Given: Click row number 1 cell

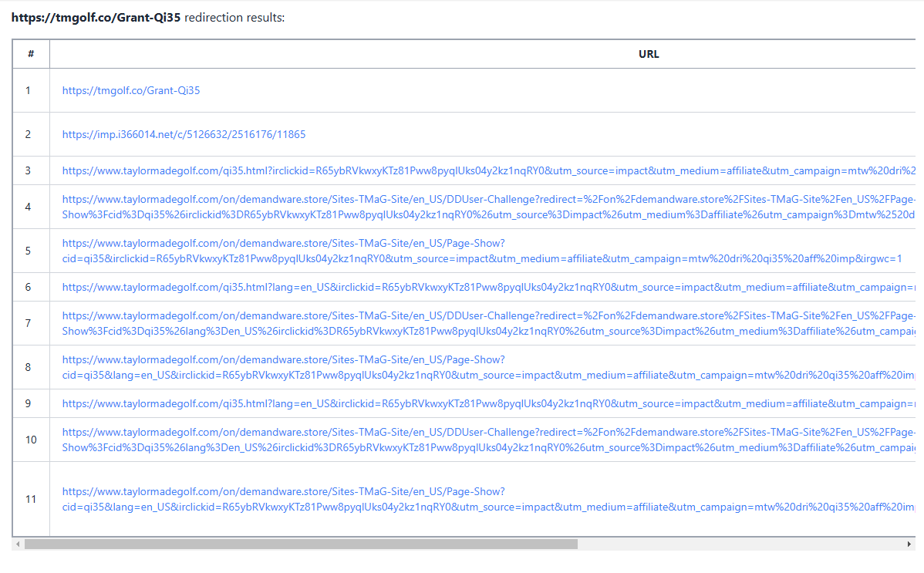Looking at the screenshot, I should (31, 90).
